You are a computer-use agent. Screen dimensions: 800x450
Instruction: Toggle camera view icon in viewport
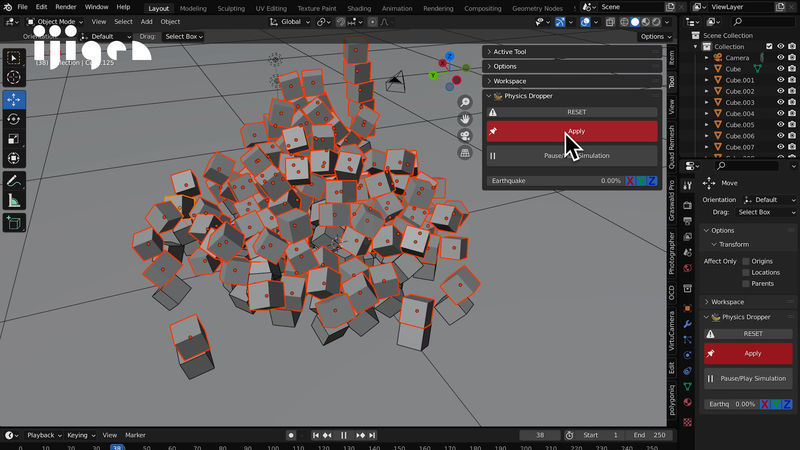click(x=465, y=136)
